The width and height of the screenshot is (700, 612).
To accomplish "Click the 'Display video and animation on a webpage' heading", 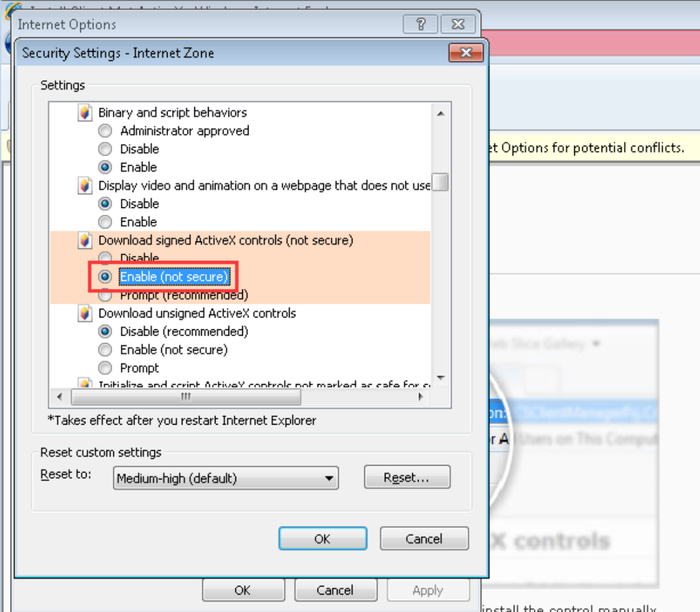I will (x=264, y=186).
